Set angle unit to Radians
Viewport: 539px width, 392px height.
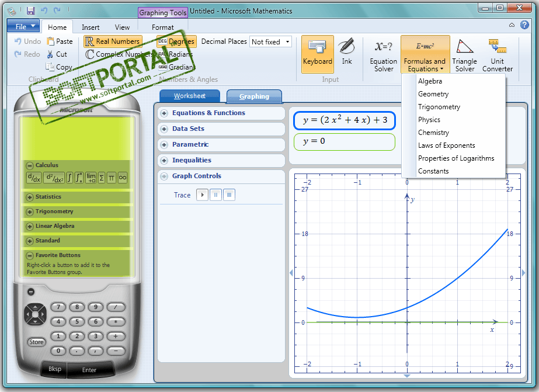pyautogui.click(x=175, y=54)
